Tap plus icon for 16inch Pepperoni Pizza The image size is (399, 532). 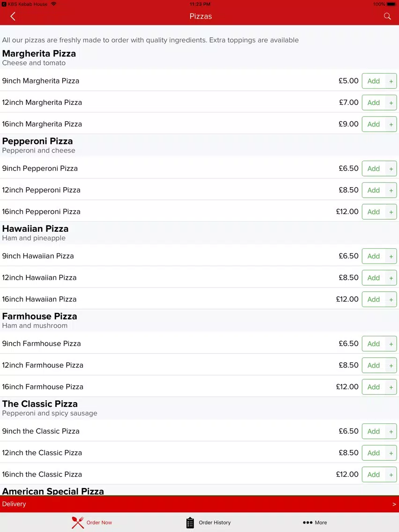pos(391,212)
